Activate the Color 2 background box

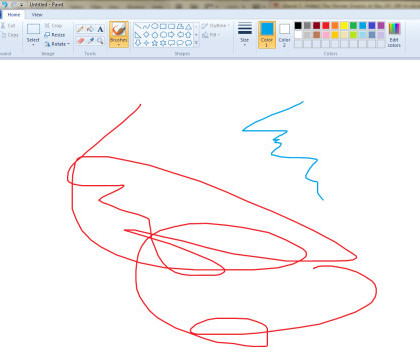284,35
